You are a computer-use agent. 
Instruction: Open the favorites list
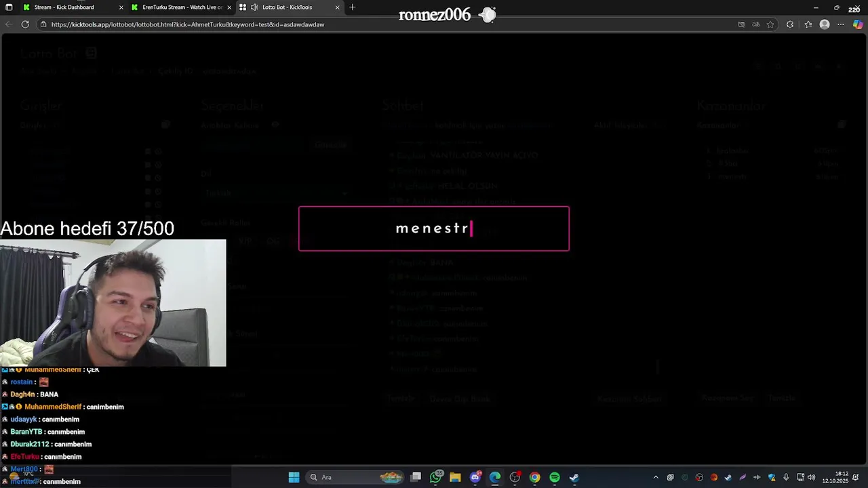coord(808,24)
